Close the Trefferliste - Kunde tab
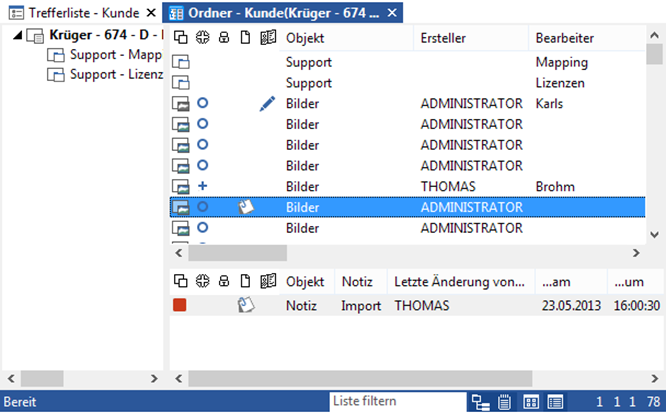The height and width of the screenshot is (413, 666). 151,12
